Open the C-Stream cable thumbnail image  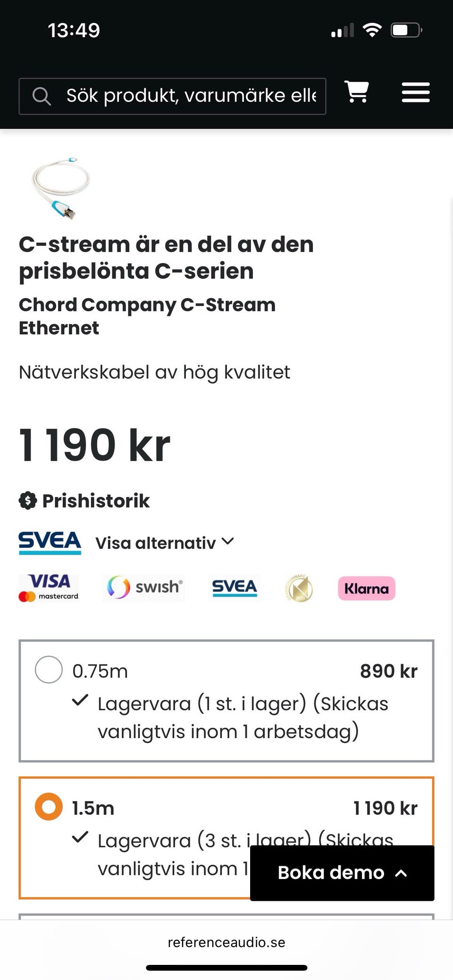pyautogui.click(x=60, y=188)
